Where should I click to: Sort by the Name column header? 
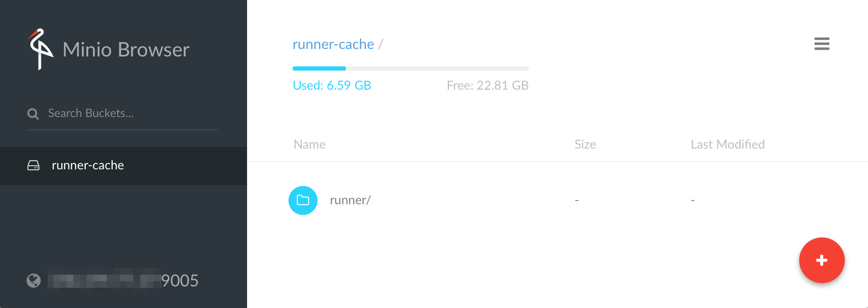[x=309, y=144]
